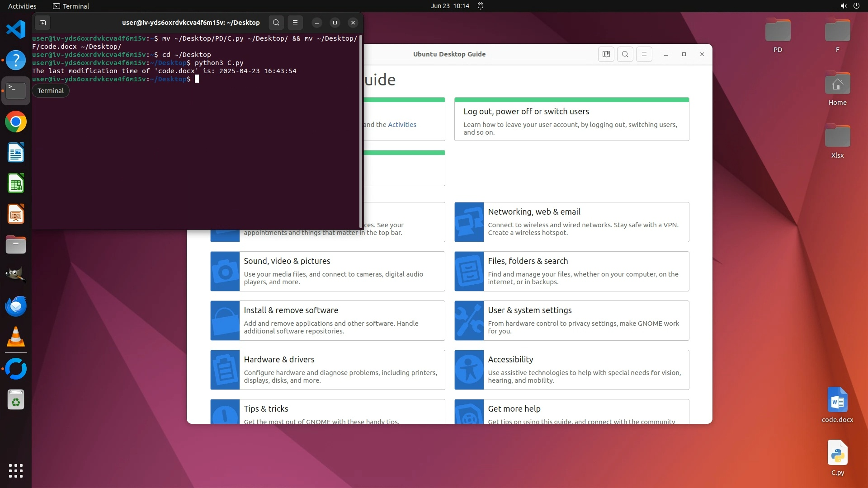The height and width of the screenshot is (488, 868).
Task: Launch Visual Studio Code from dock
Action: (16, 30)
